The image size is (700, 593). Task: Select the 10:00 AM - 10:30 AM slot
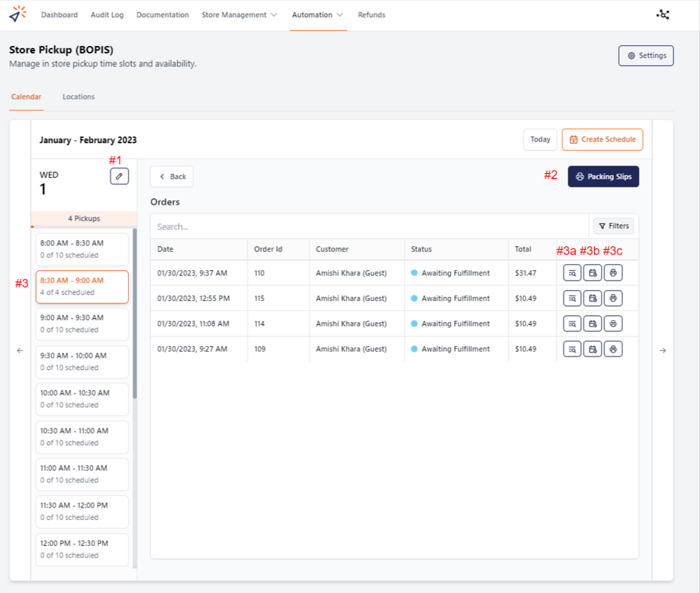click(x=82, y=399)
